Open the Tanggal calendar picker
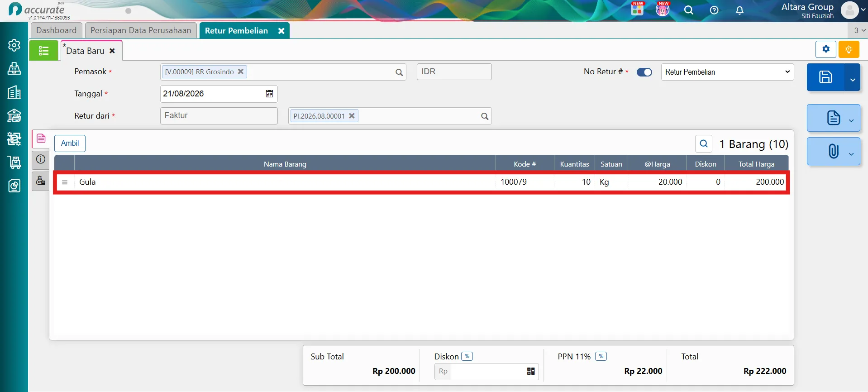 (x=269, y=94)
